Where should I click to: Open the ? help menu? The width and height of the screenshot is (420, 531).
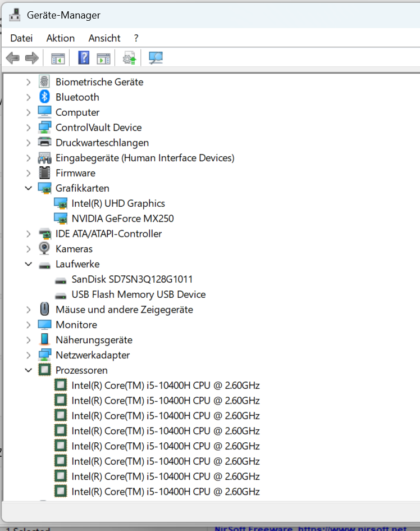coord(136,38)
